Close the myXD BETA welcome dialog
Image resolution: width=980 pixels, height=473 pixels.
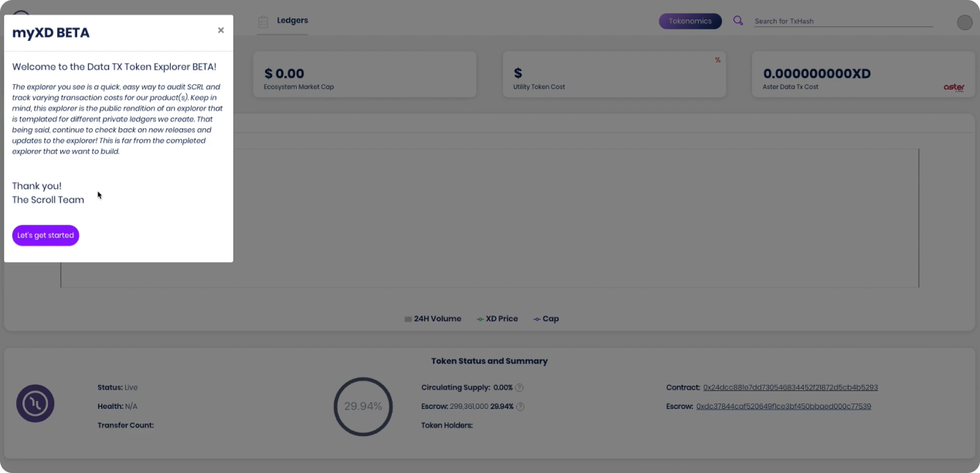coord(221,30)
